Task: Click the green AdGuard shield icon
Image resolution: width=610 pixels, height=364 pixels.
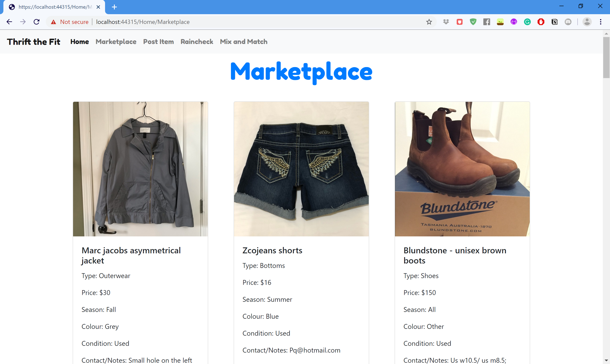Action: (x=473, y=22)
